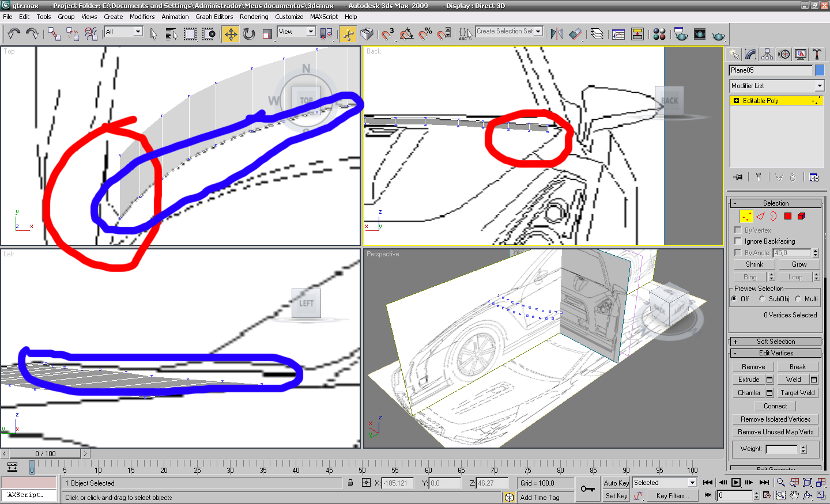The width and height of the screenshot is (830, 504).
Task: Toggle the Selection Lock padlock
Action: tap(350, 483)
